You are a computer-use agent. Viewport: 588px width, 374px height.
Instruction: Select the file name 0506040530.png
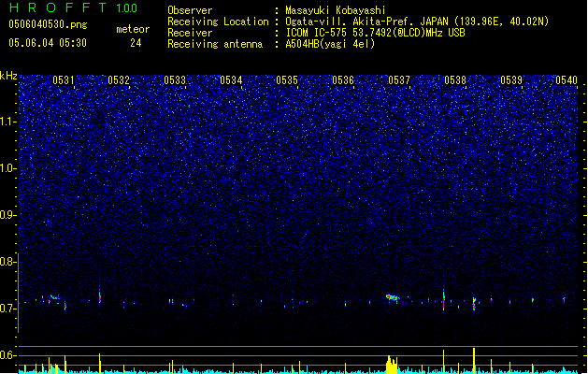tap(48, 24)
